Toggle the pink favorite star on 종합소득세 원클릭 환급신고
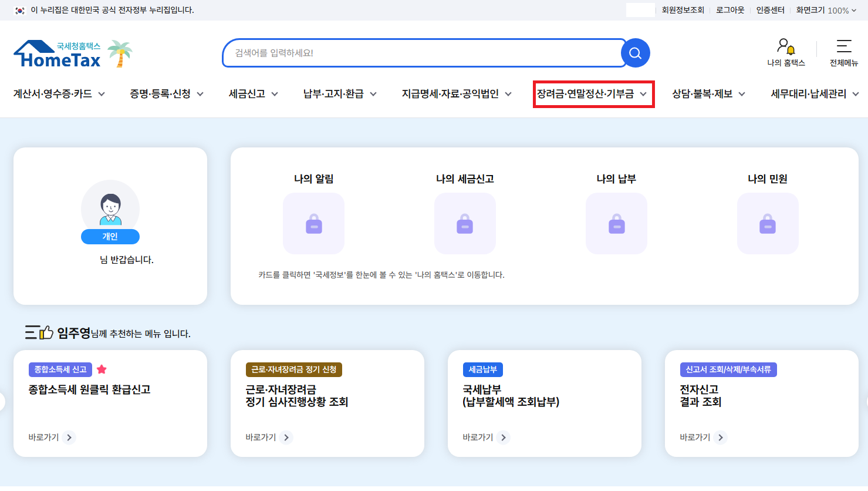The width and height of the screenshot is (868, 491). pyautogui.click(x=101, y=369)
